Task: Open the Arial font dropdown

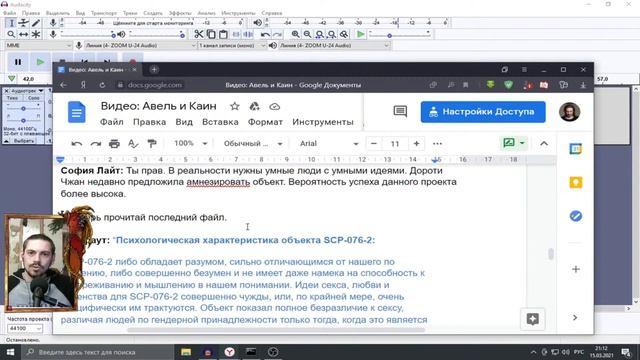Action: [x=329, y=144]
